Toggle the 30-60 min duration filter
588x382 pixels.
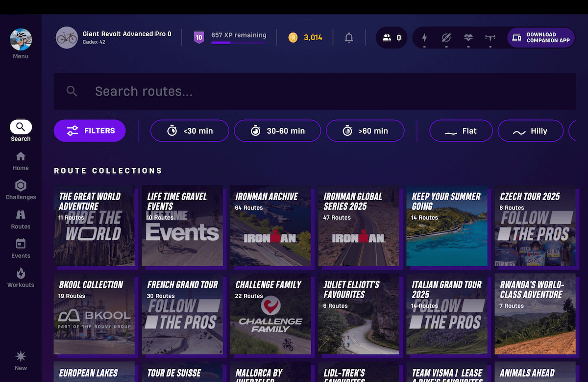[x=277, y=131]
